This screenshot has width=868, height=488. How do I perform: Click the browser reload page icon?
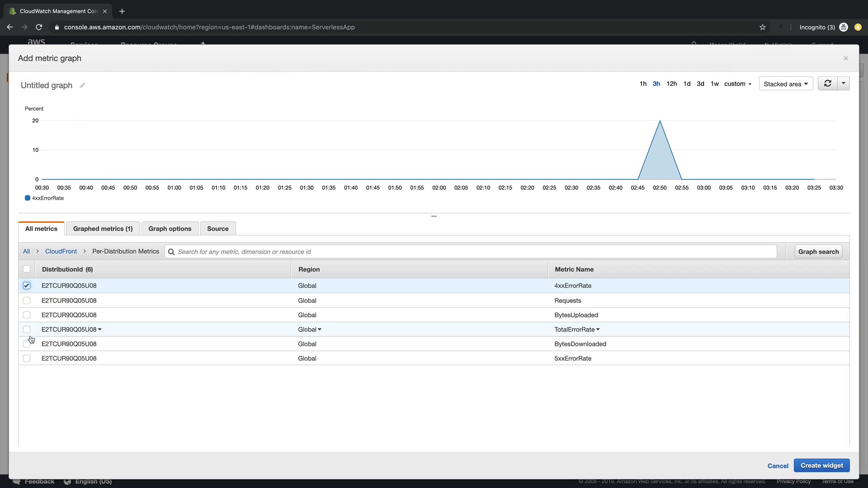(x=39, y=27)
